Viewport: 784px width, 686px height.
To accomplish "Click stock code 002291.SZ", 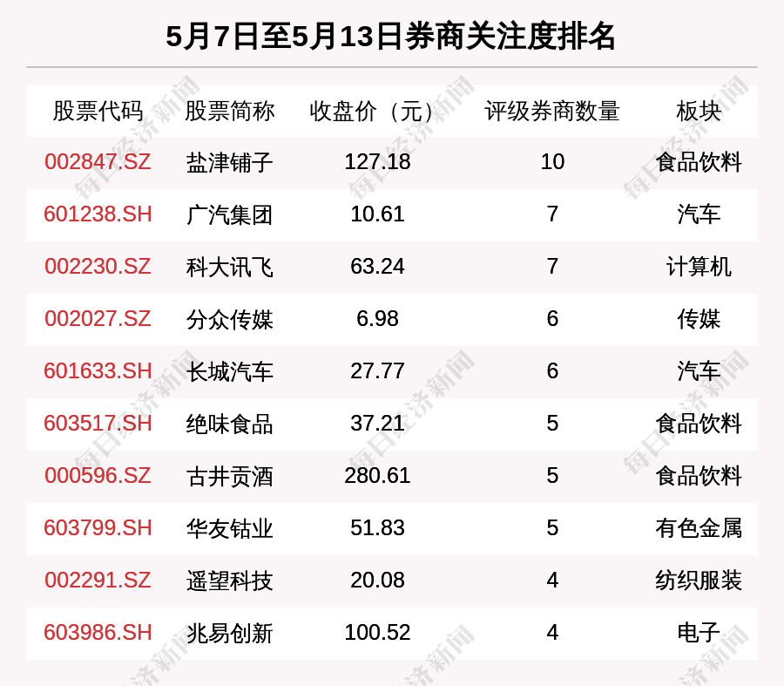I will point(98,581).
